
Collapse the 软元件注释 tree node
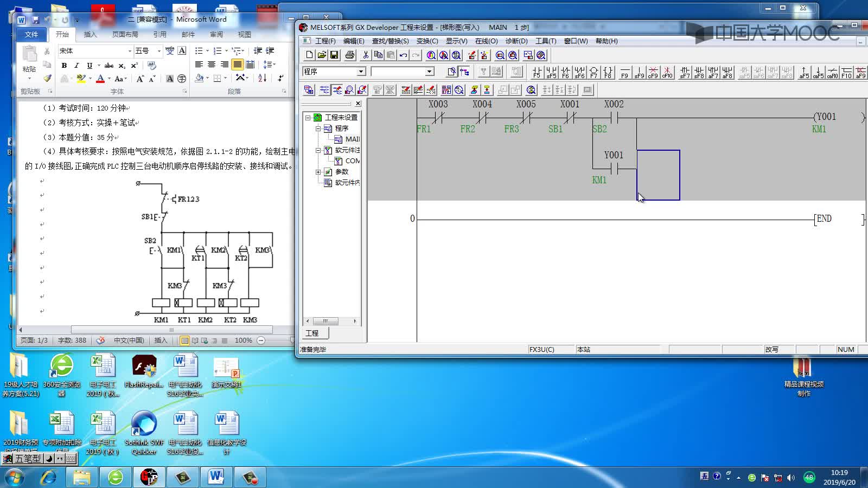pyautogui.click(x=318, y=150)
